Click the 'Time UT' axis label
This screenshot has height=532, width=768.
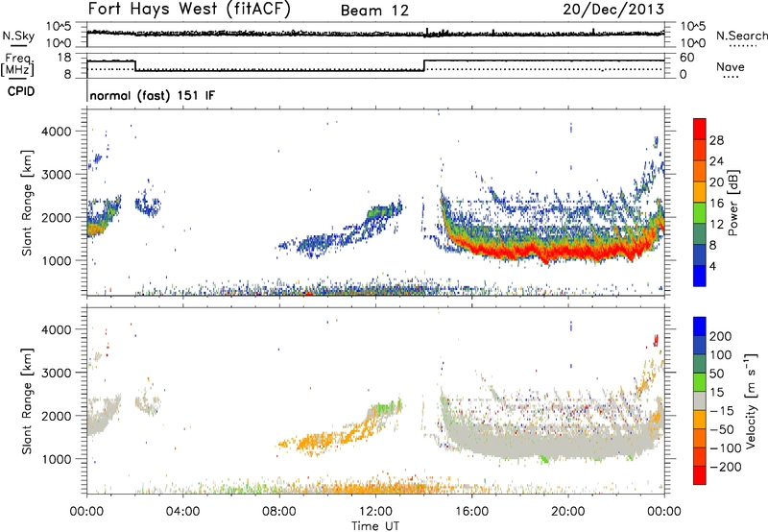pyautogui.click(x=375, y=525)
